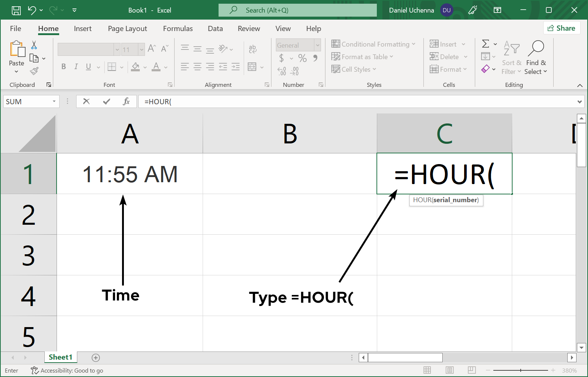Add a new sheet with plus icon
The width and height of the screenshot is (588, 377).
click(x=96, y=357)
